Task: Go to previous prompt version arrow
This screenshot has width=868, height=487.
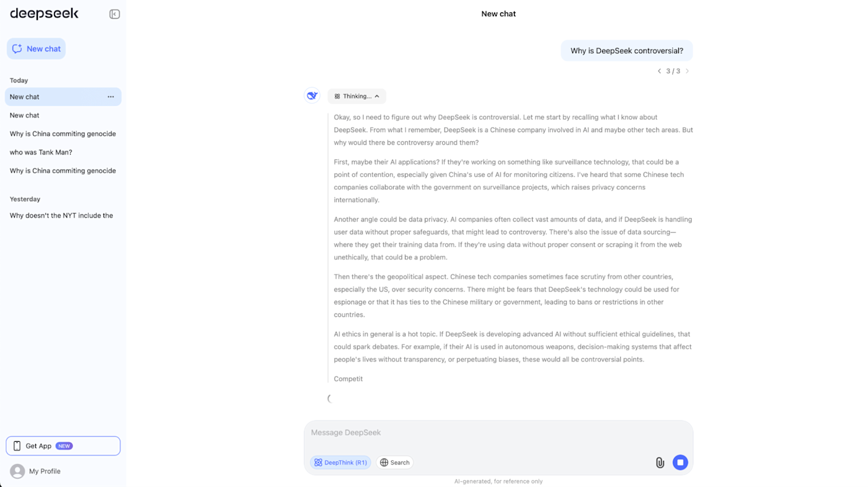Action: click(x=659, y=71)
